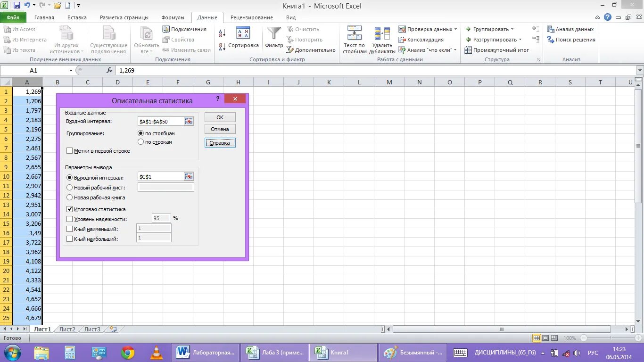
Task: Click Удалить дубликаты
Action: pos(382,40)
